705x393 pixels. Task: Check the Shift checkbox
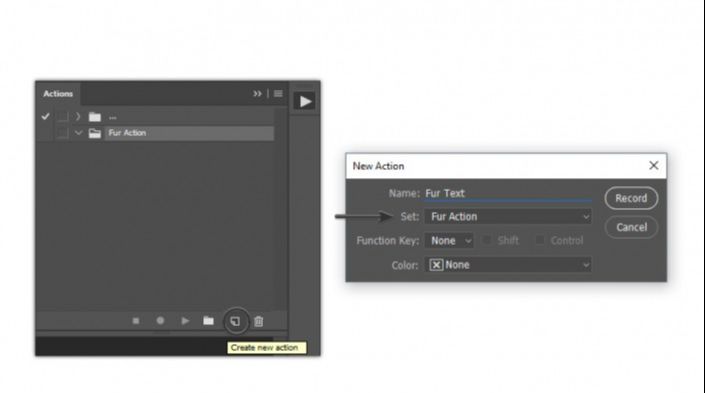coord(487,240)
